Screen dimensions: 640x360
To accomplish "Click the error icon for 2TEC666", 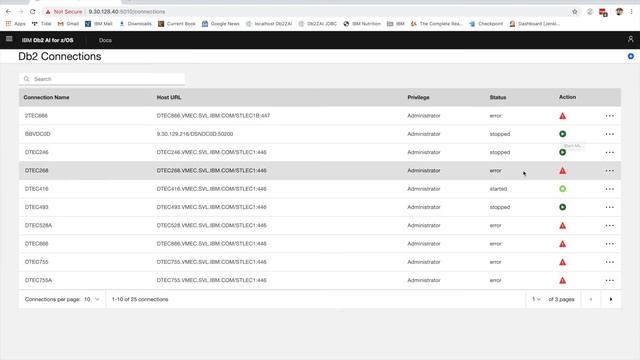I will click(x=562, y=116).
